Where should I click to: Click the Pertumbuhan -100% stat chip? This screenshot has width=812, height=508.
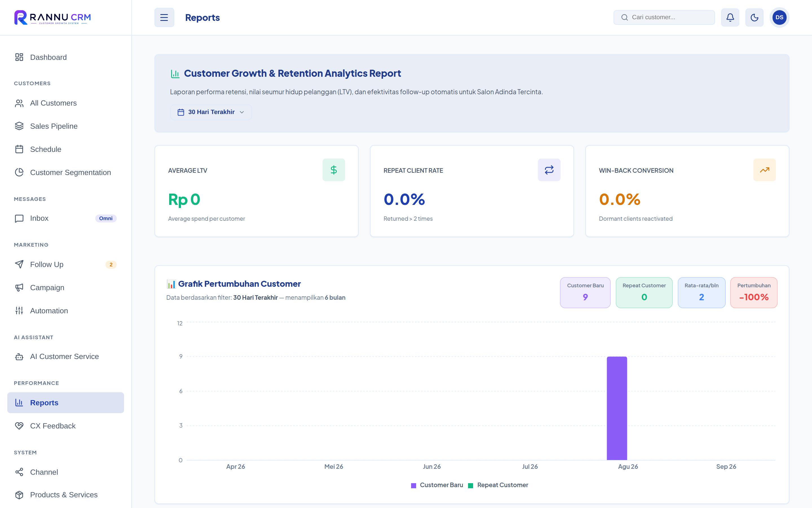coord(754,292)
